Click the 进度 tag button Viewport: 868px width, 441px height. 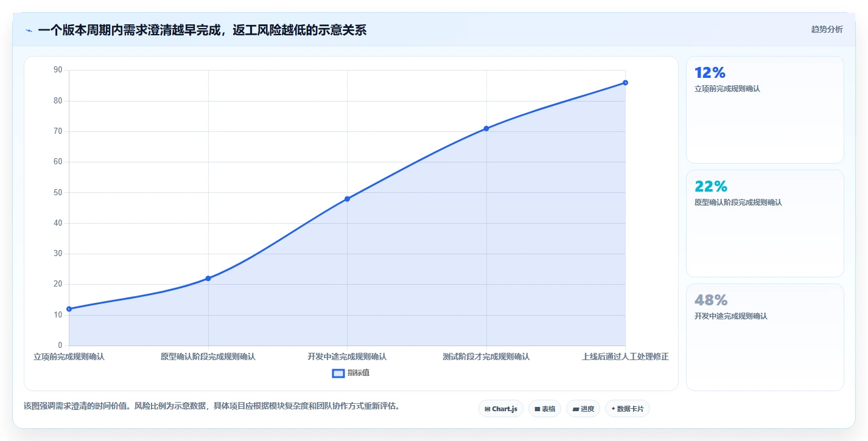pos(583,409)
